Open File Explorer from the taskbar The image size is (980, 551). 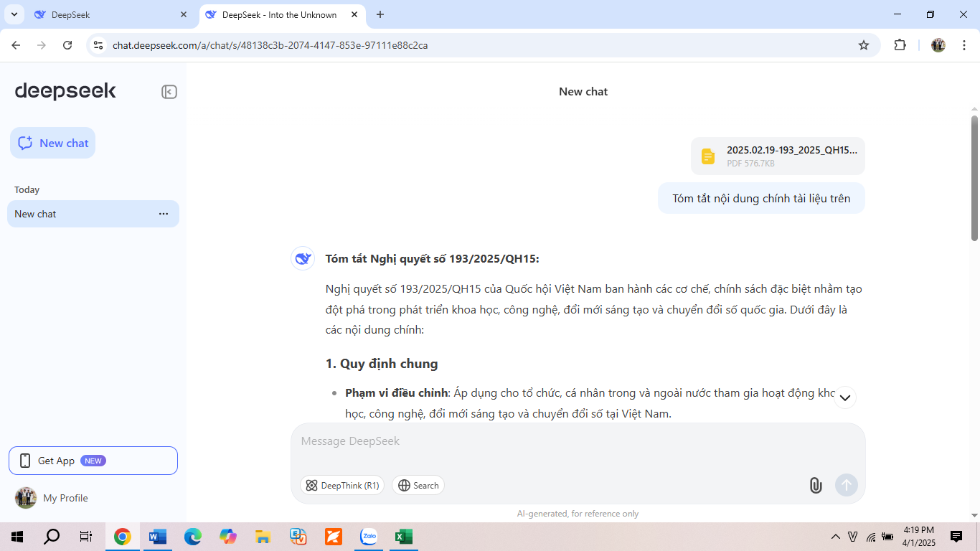(x=263, y=537)
